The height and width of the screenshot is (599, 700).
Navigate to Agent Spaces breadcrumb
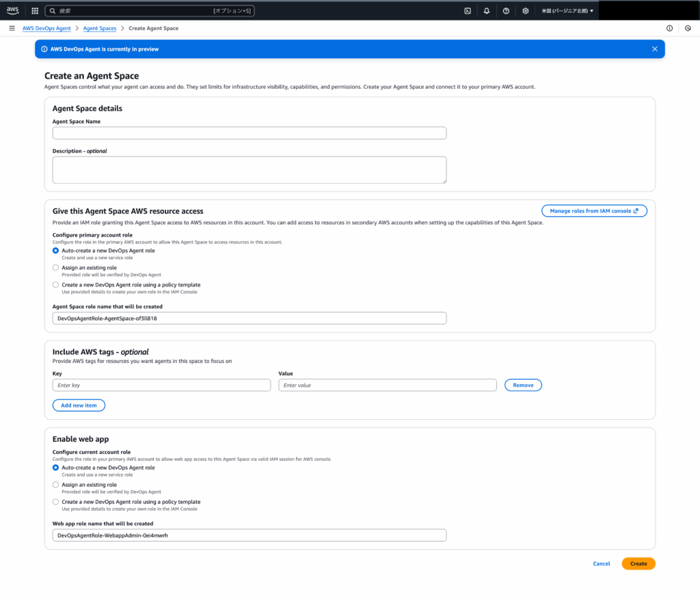click(x=100, y=28)
